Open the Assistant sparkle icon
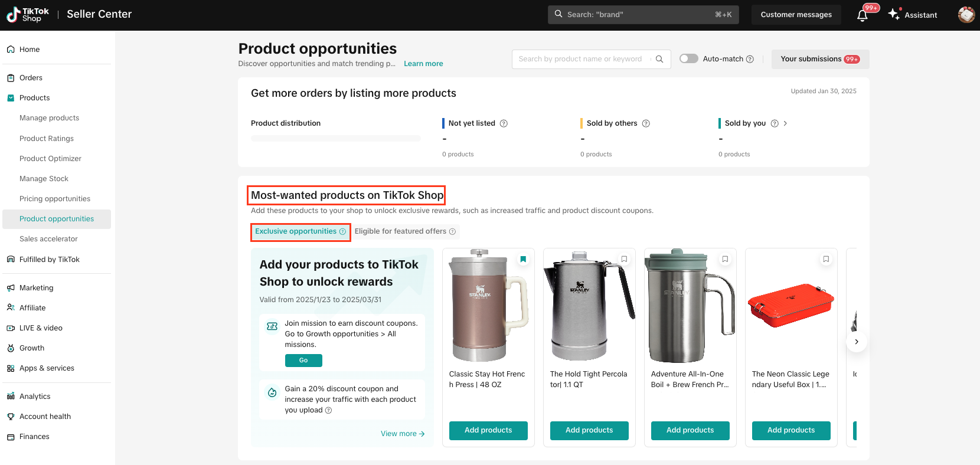This screenshot has width=980, height=465. 894,14
